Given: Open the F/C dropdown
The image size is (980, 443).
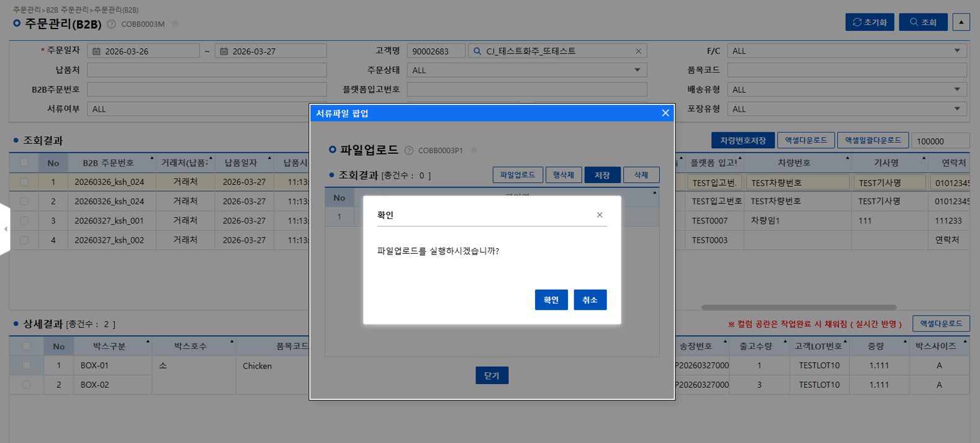Looking at the screenshot, I should [847, 51].
